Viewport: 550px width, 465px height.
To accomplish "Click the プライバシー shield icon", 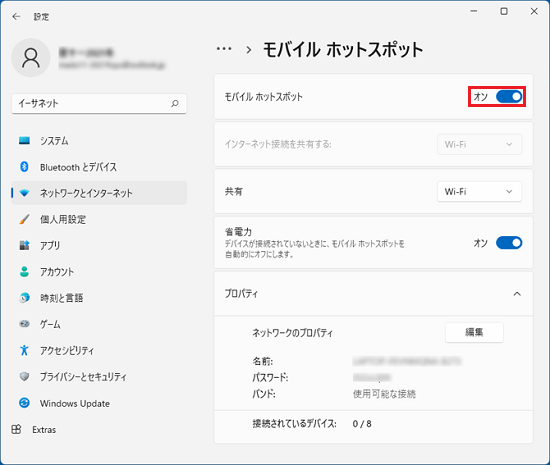I will (24, 377).
